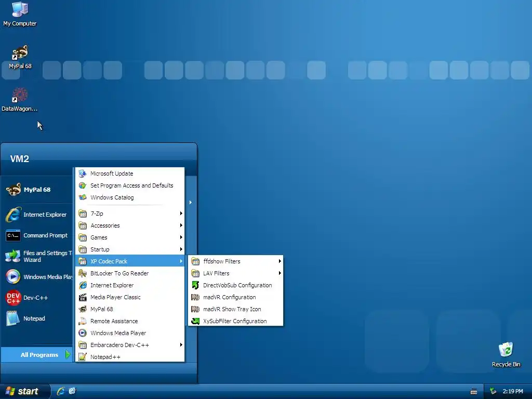Viewport: 532px width, 399px height.
Task: Select Media Player Classic entry text
Action: coord(115,297)
